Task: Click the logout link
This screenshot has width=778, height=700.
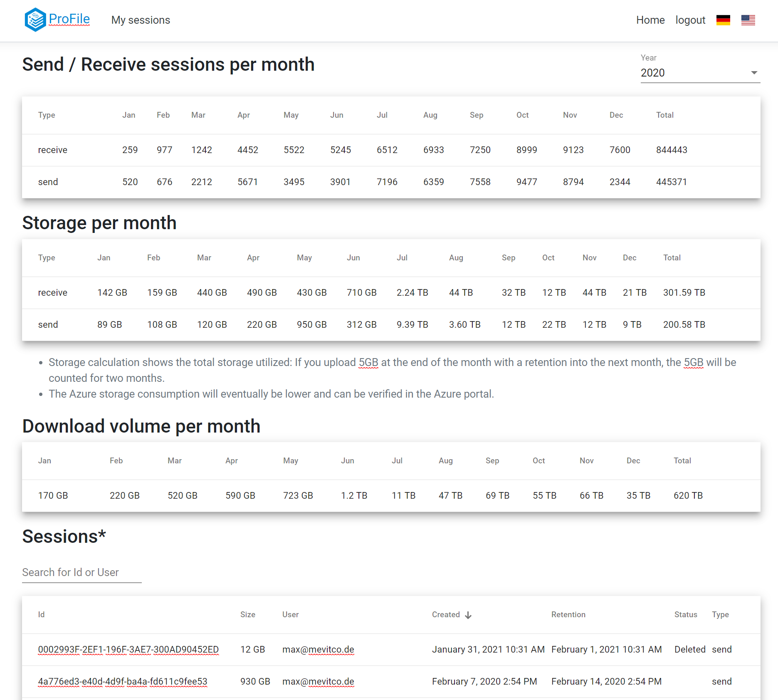Action: tap(690, 20)
